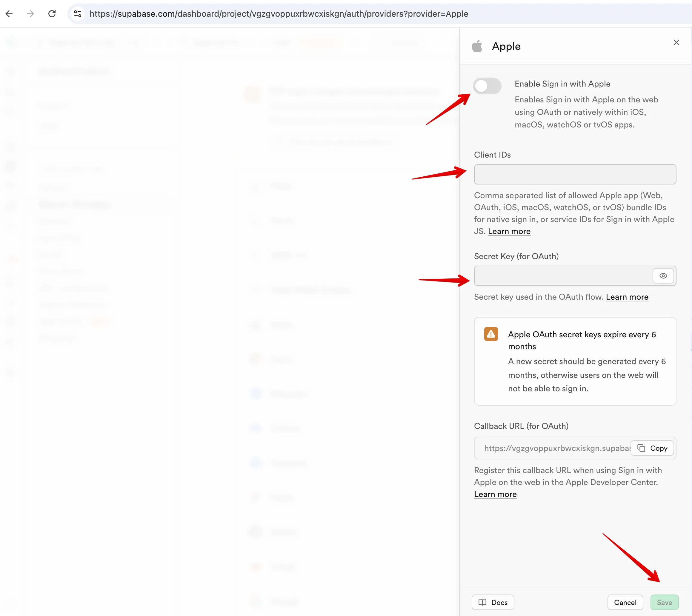The image size is (692, 616).
Task: Go back using browser back arrow
Action: 9,14
